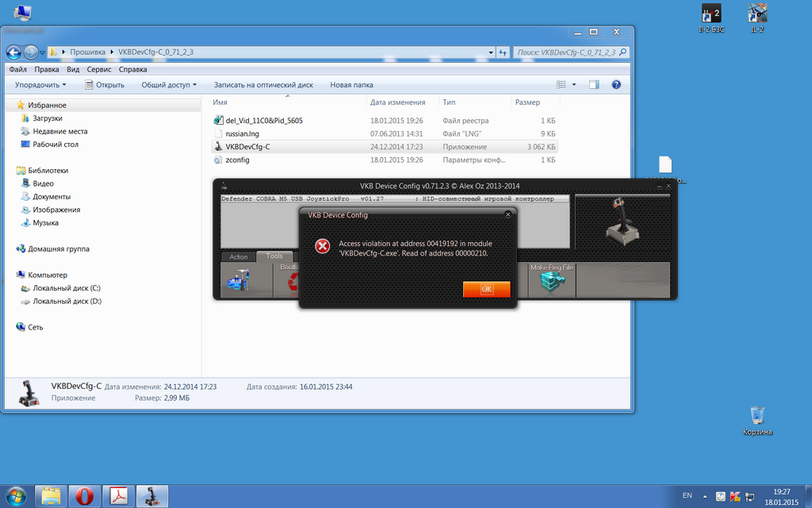812x508 pixels.
Task: Open the recent pages dropdown next to forward arrow
Action: (43, 52)
